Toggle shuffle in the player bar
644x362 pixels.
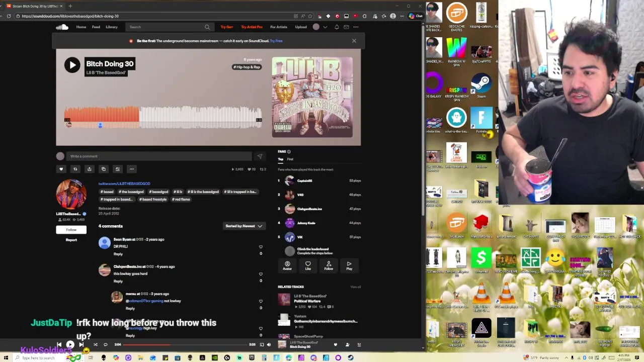95,345
